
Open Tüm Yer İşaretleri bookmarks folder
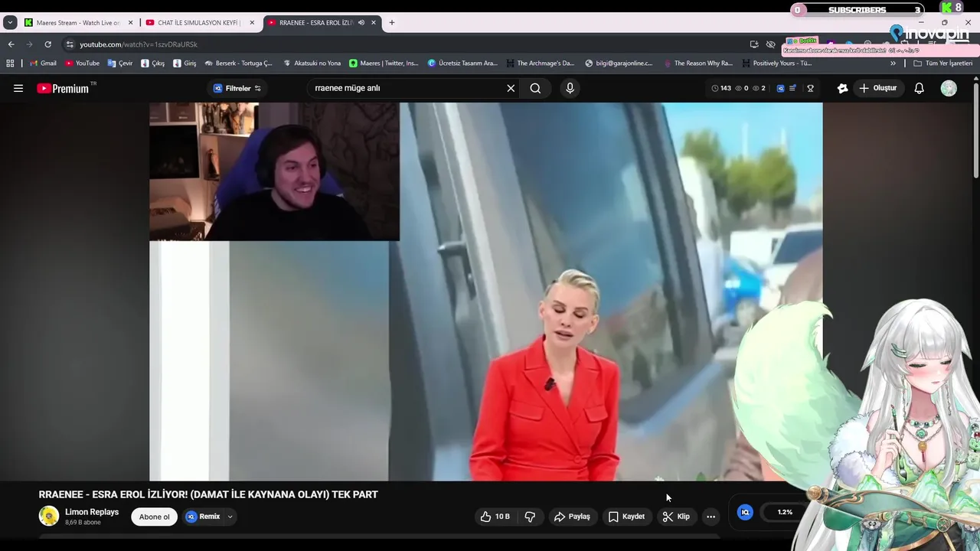point(943,64)
